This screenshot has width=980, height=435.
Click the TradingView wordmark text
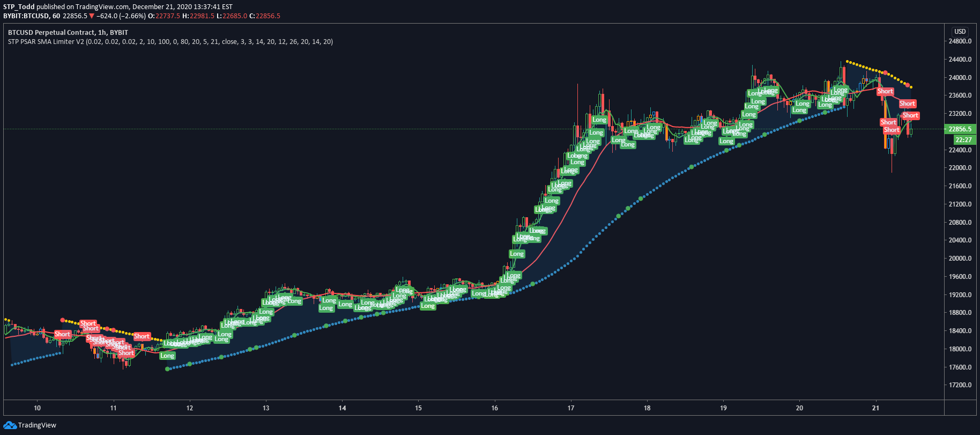click(37, 425)
